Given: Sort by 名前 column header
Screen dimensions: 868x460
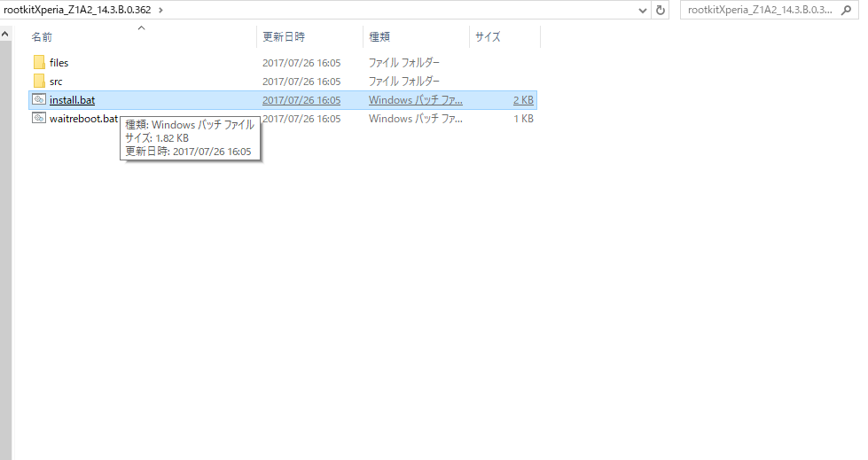Looking at the screenshot, I should (x=42, y=37).
